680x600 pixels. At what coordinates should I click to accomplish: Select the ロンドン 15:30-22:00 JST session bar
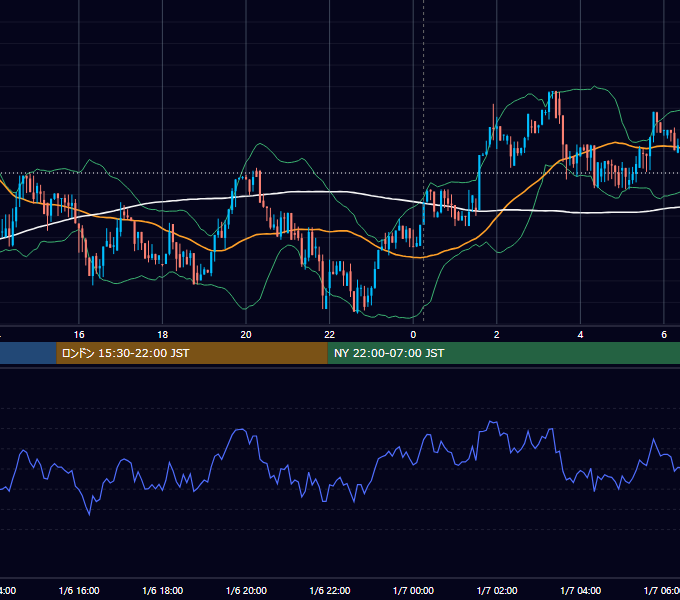(x=192, y=353)
